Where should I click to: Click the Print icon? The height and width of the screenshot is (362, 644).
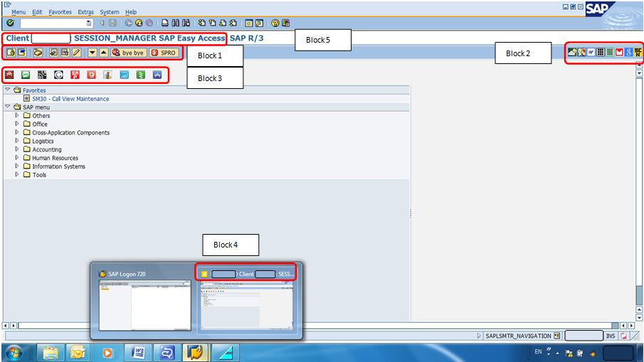164,23
